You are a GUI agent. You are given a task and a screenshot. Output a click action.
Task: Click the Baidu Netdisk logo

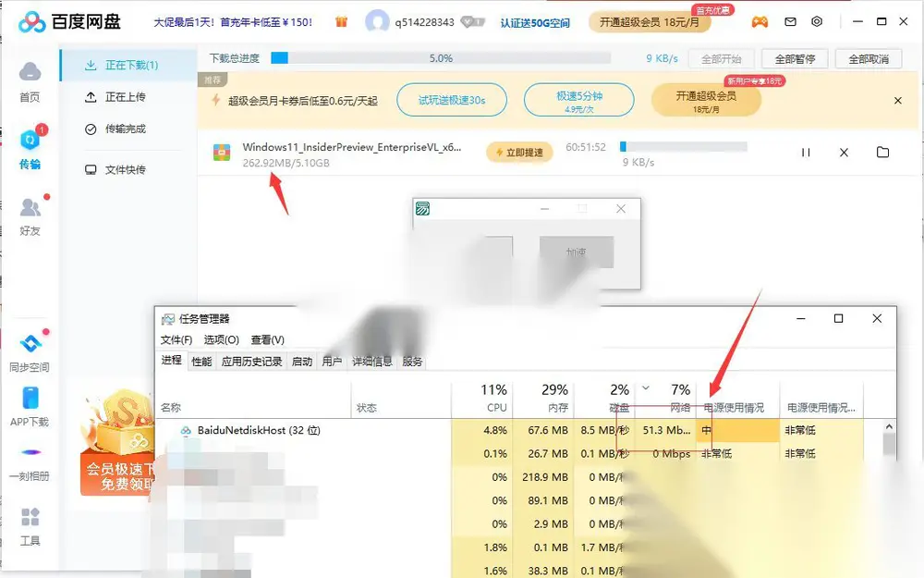coord(69,22)
